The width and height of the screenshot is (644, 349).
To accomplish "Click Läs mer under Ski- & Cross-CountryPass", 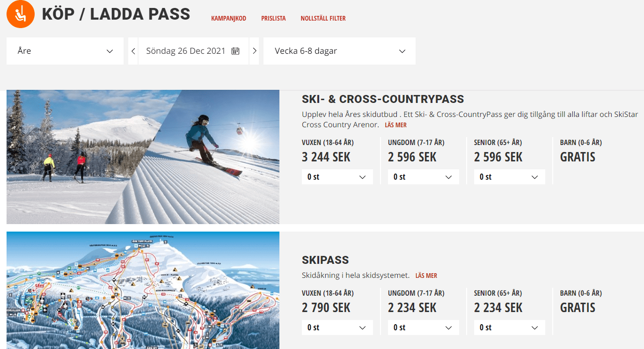I will click(x=395, y=125).
